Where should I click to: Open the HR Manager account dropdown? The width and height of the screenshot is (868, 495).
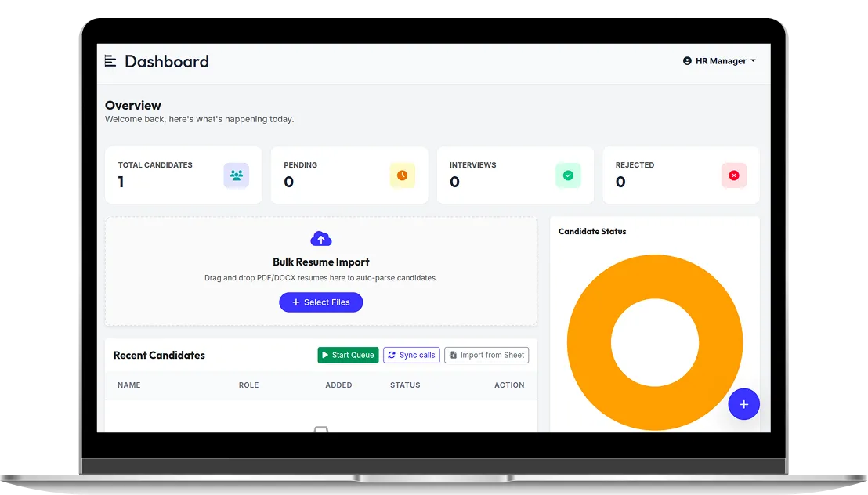[719, 61]
